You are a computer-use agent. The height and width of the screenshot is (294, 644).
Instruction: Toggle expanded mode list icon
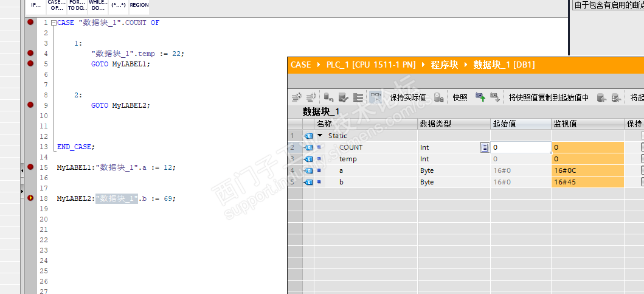(x=358, y=97)
